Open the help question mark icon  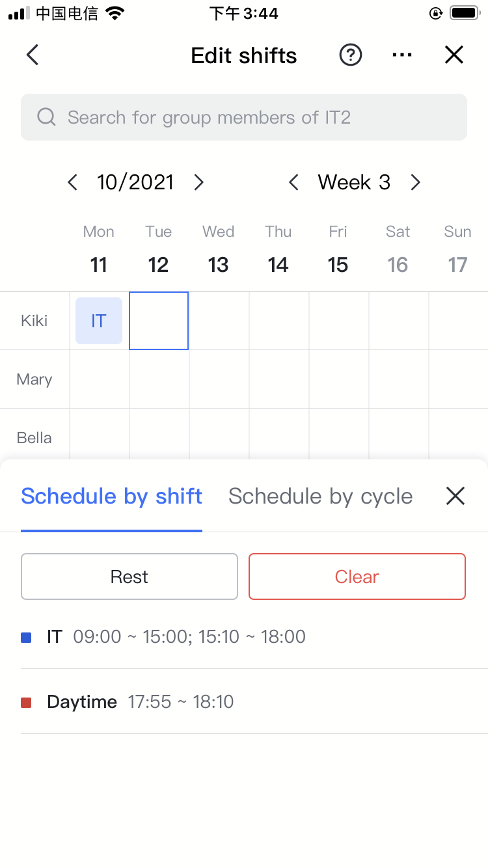click(x=351, y=55)
